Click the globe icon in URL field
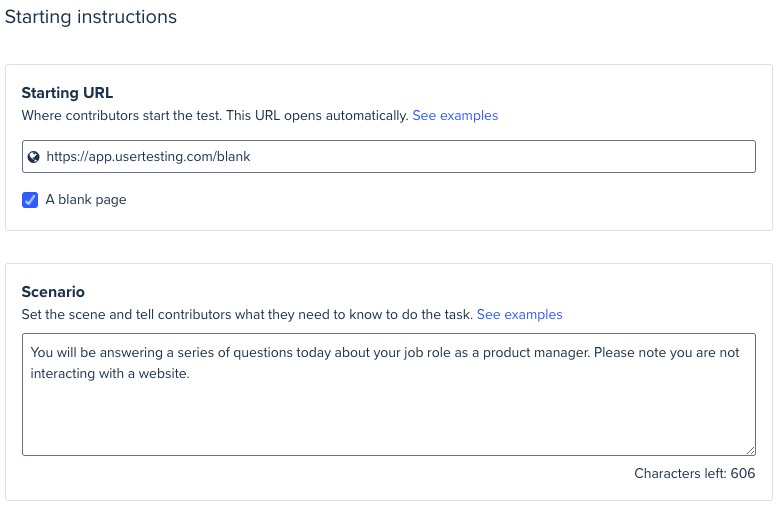Image resolution: width=781 pixels, height=514 pixels. click(x=33, y=157)
